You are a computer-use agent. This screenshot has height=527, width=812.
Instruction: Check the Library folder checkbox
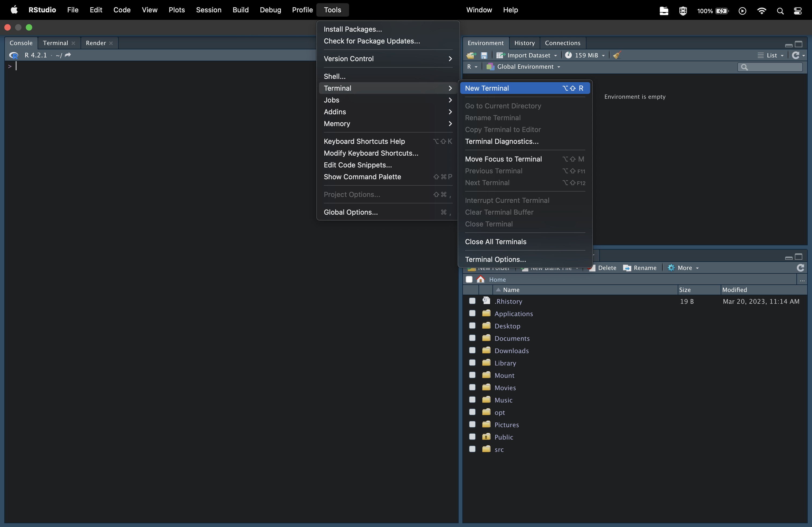click(x=472, y=362)
